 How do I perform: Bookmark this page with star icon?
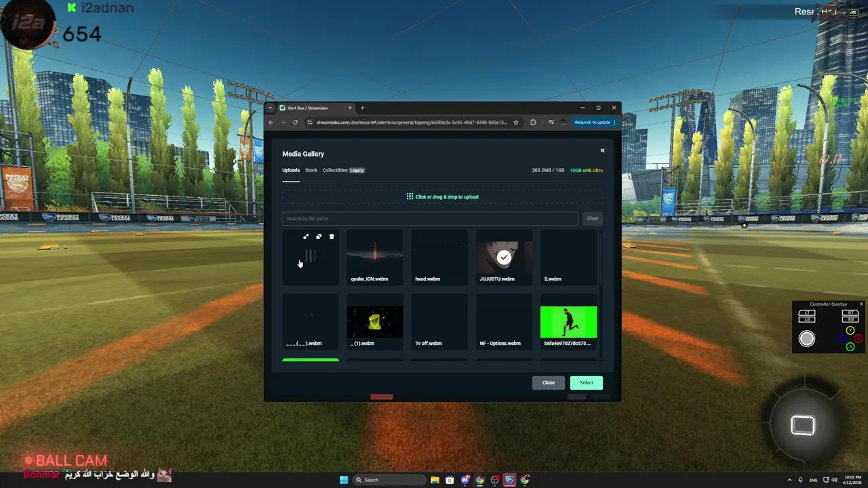coord(516,122)
